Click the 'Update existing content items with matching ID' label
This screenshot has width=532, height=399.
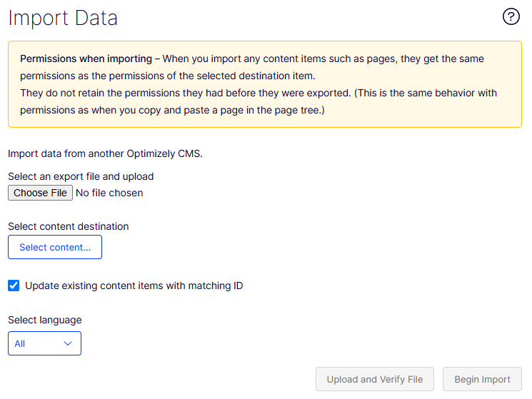(x=134, y=286)
